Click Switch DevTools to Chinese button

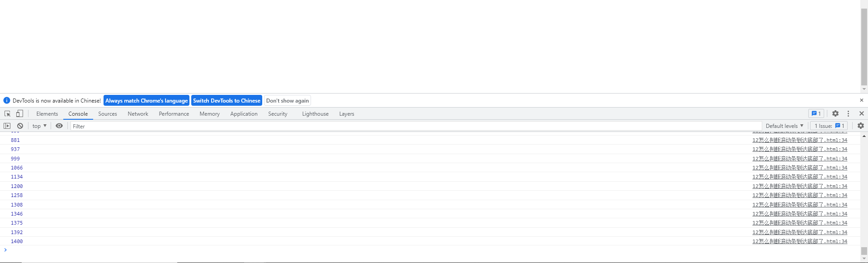[x=226, y=101]
